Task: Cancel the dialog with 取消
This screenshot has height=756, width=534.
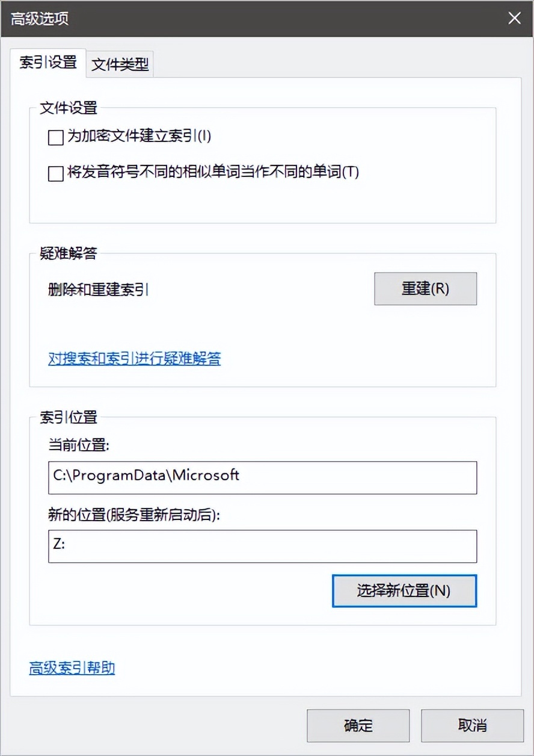Action: [x=472, y=725]
